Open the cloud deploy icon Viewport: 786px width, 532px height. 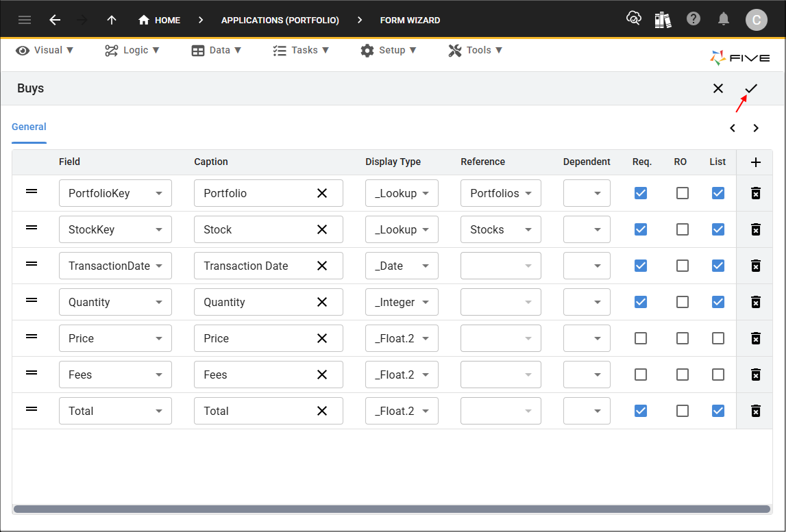(634, 19)
